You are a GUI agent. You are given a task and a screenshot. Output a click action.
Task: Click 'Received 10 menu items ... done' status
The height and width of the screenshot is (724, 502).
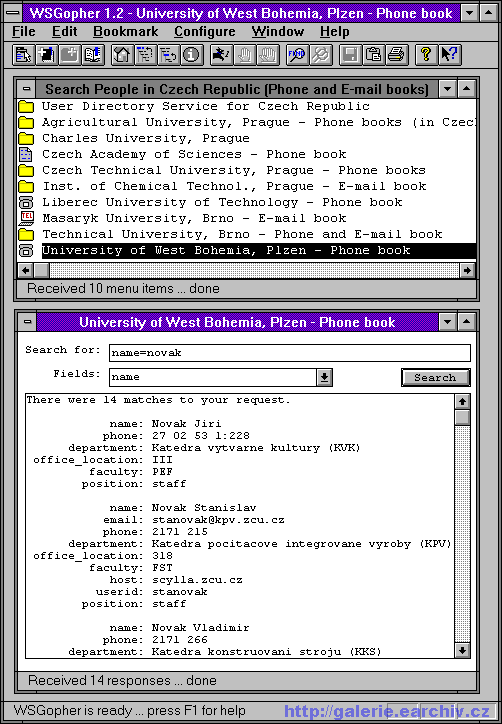tap(123, 289)
